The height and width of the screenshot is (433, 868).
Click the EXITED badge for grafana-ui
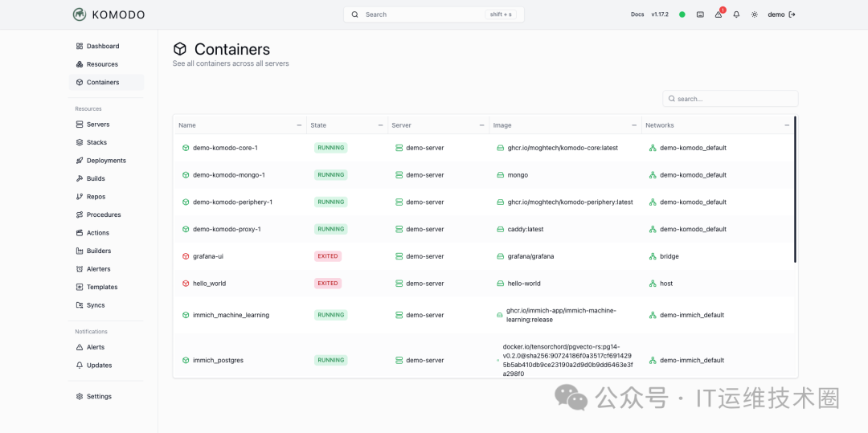[x=328, y=256]
